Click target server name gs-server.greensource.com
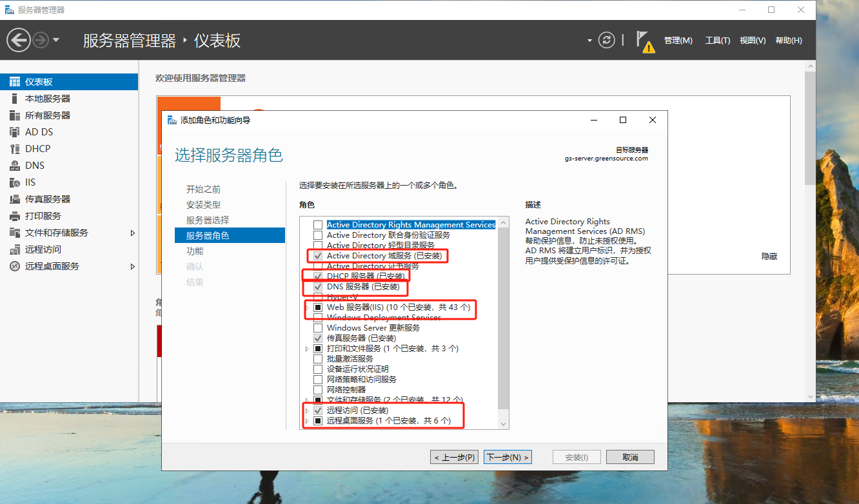Image resolution: width=859 pixels, height=504 pixels. click(606, 159)
